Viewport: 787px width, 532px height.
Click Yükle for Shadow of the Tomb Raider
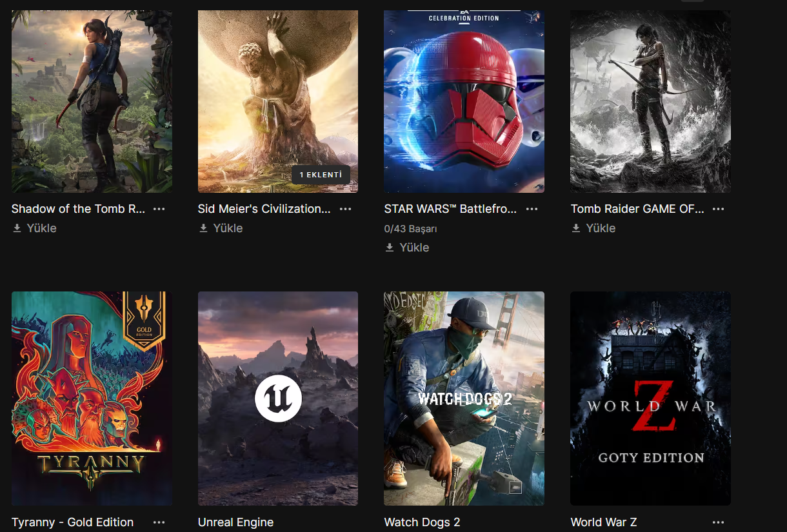tap(42, 228)
